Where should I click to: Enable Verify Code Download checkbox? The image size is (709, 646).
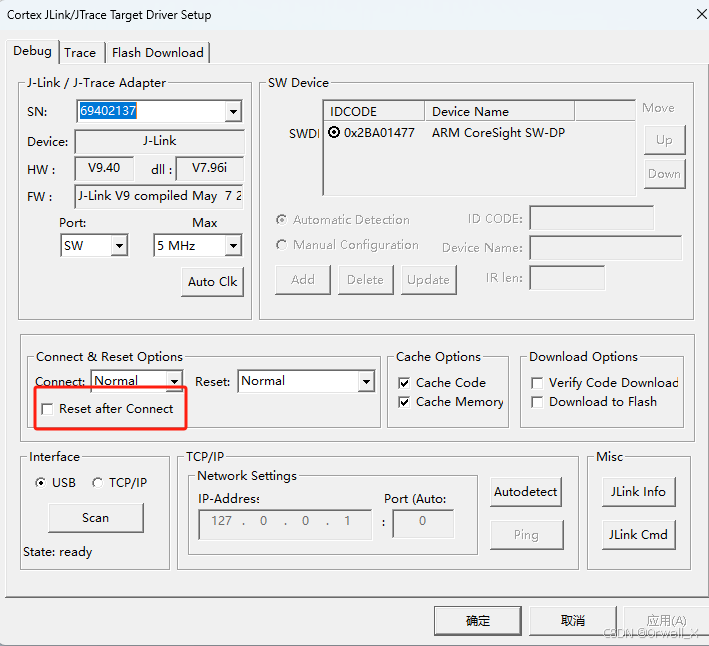pos(537,383)
